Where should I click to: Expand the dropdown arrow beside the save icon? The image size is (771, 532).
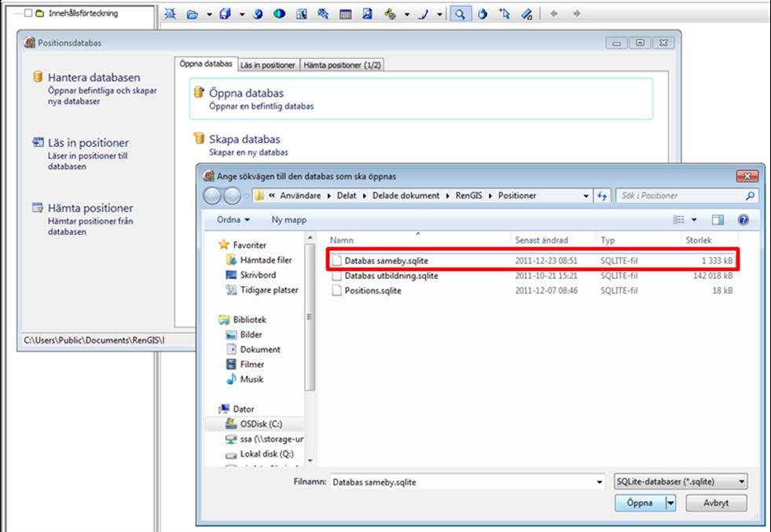pos(242,14)
